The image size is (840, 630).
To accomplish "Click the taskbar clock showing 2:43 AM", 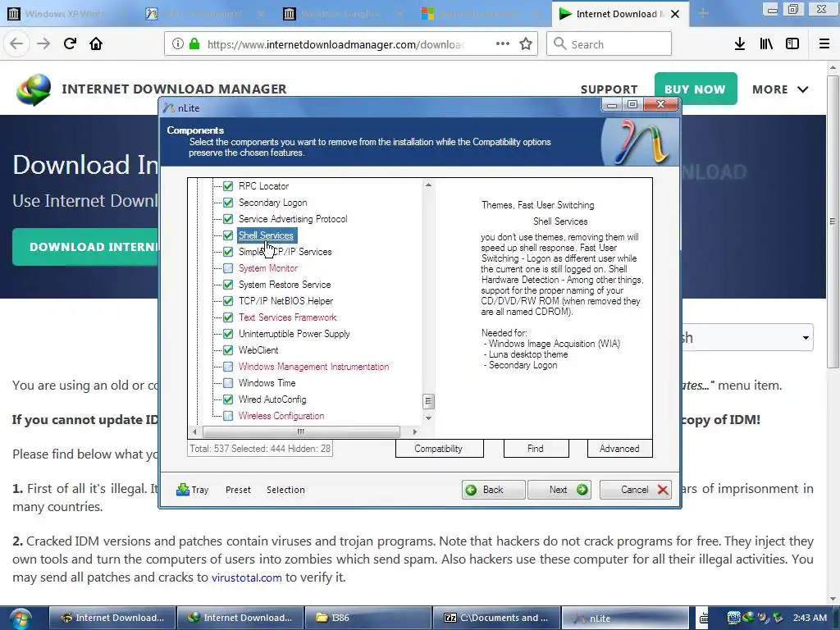I will 810,618.
